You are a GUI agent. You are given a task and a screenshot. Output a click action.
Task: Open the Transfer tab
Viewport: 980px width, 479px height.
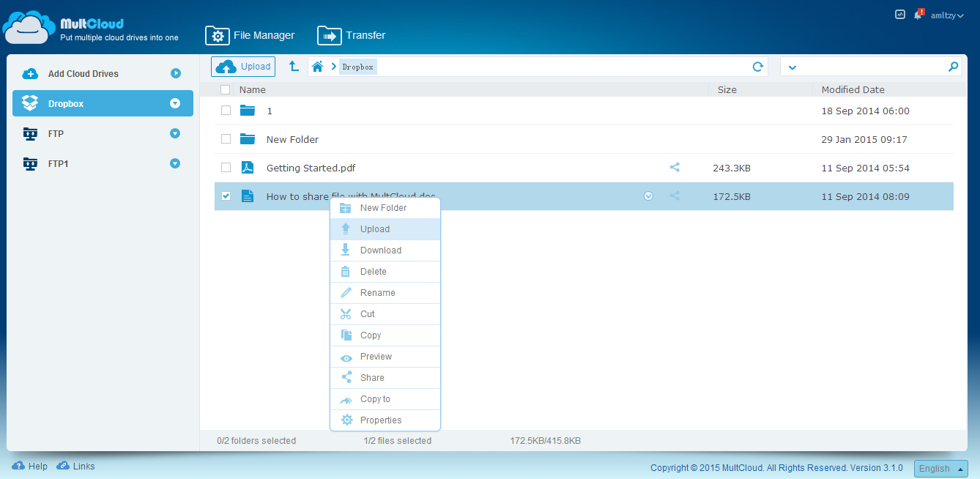(x=352, y=36)
